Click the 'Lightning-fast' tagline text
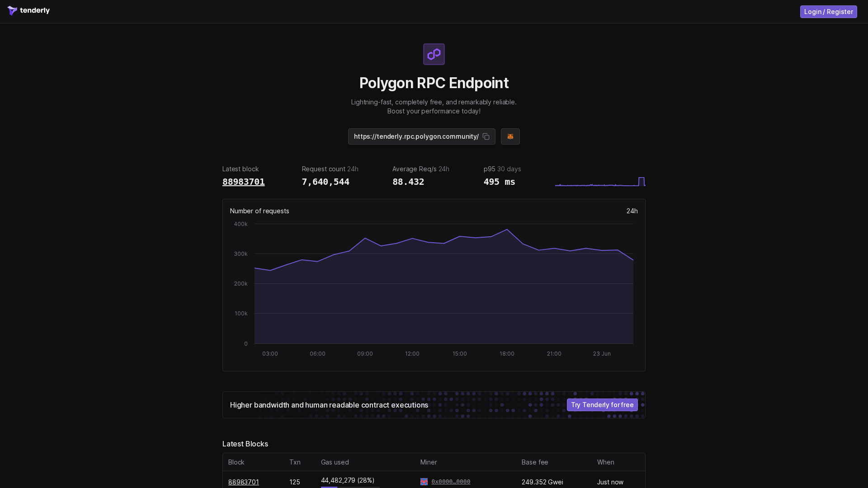The width and height of the screenshot is (868, 488). (434, 107)
